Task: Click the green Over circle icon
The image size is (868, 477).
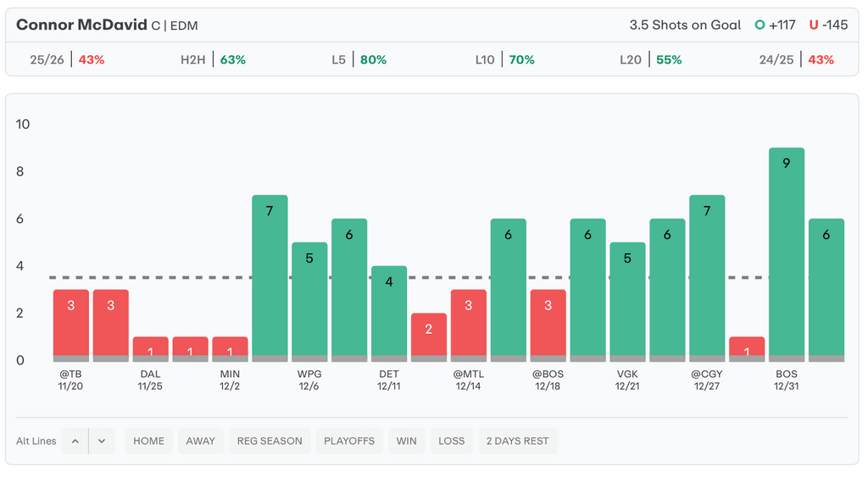Action: click(759, 25)
